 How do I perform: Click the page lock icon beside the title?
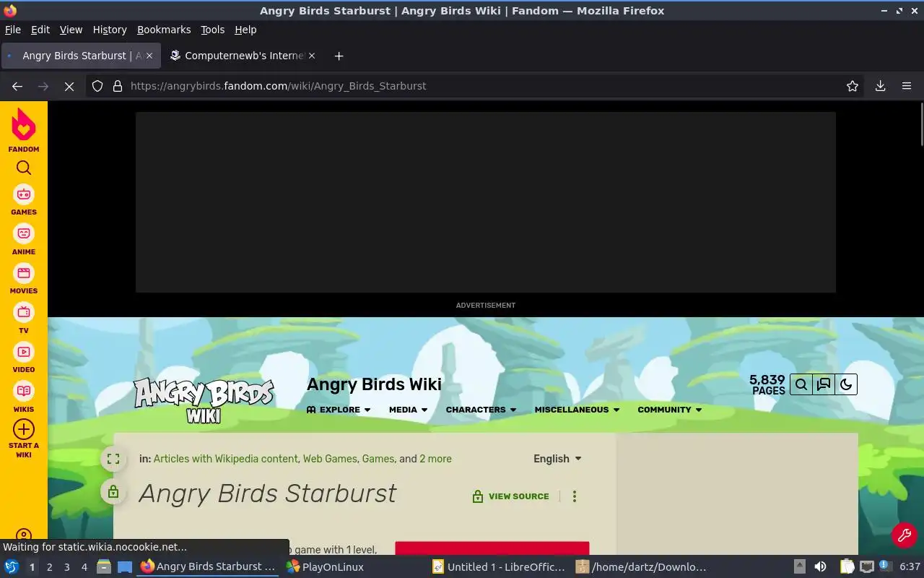pos(113,493)
